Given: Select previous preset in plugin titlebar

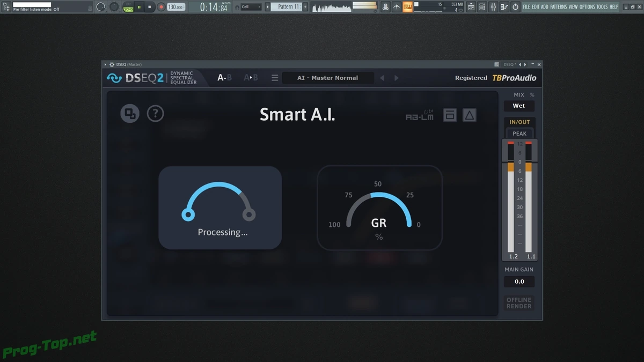Looking at the screenshot, I should click(x=520, y=64).
